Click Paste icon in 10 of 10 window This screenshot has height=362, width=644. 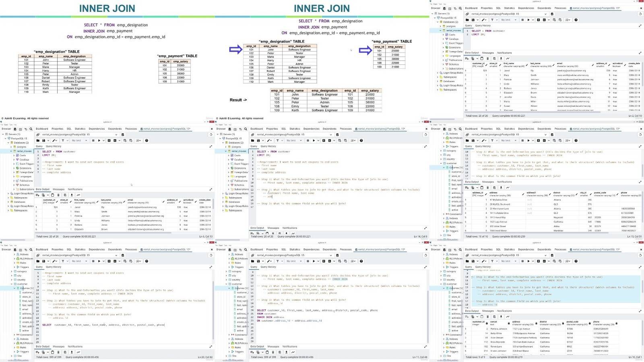pos(482,188)
